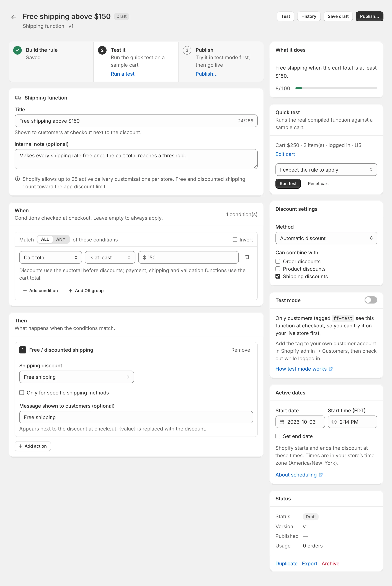The height and width of the screenshot is (586, 392).
Task: Open the is at least operator dropdown
Action: pyautogui.click(x=110, y=258)
